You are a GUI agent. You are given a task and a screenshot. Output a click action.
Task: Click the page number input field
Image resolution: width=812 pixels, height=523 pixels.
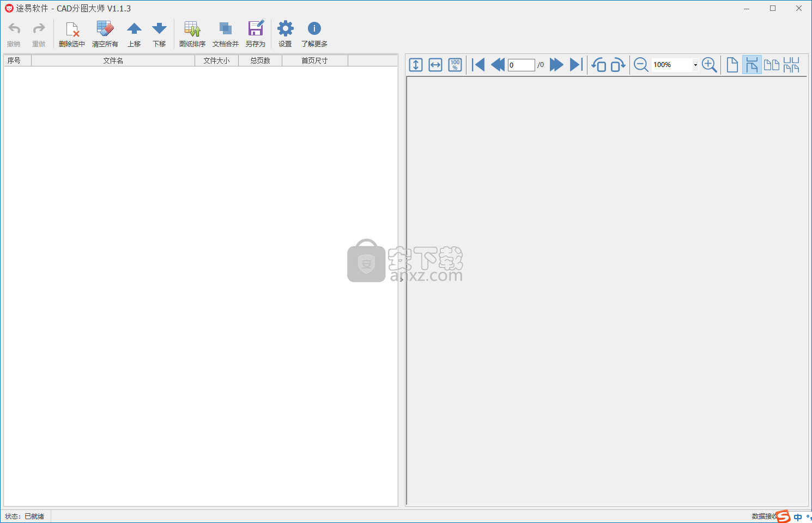[522, 65]
